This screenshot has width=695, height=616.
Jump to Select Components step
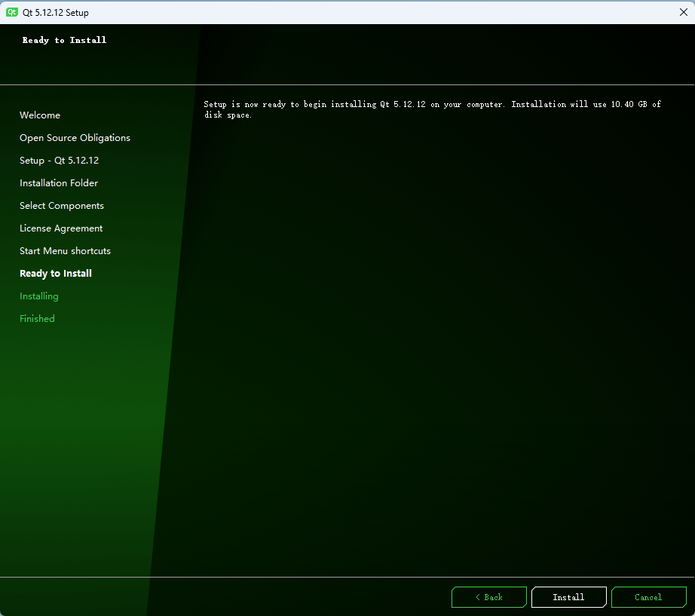click(62, 206)
